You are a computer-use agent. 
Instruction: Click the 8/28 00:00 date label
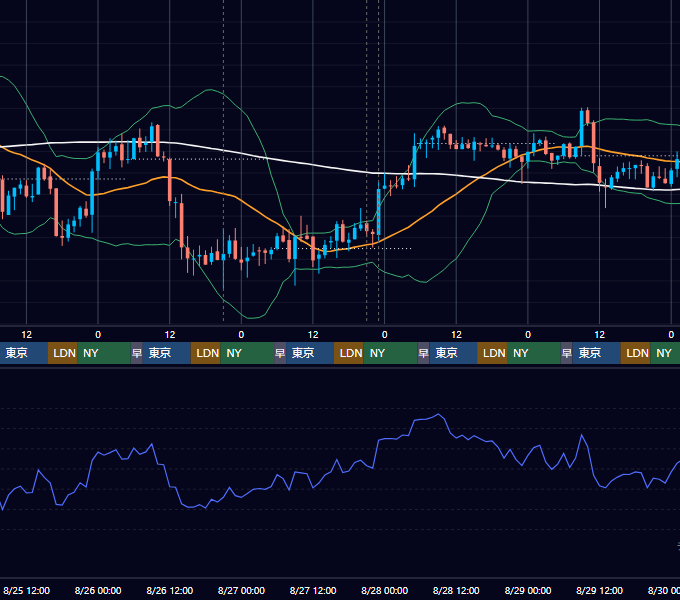pos(384,590)
